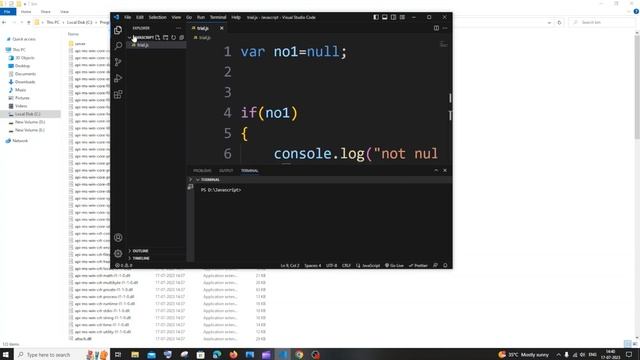The height and width of the screenshot is (360, 640).
Task: Select trial.js file in Explorer tree
Action: click(x=157, y=45)
